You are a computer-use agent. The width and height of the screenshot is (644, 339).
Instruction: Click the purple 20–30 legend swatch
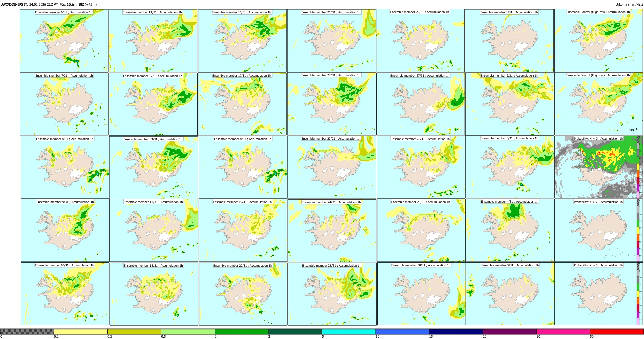pyautogui.click(x=509, y=332)
